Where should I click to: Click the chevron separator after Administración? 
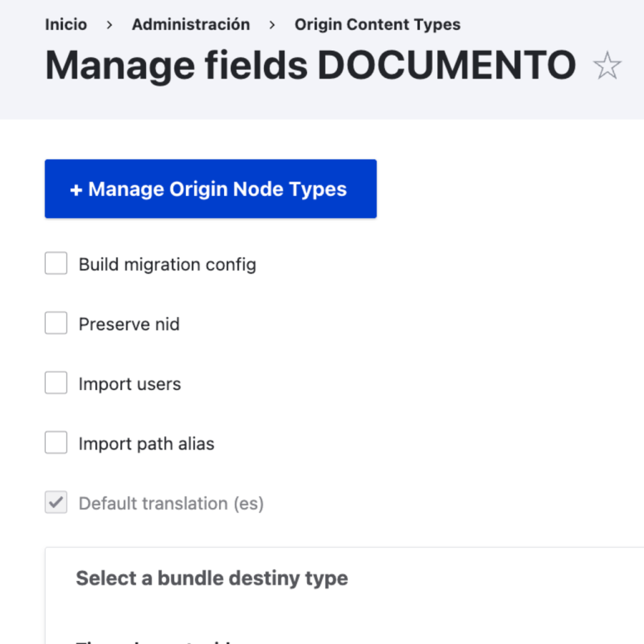(272, 25)
